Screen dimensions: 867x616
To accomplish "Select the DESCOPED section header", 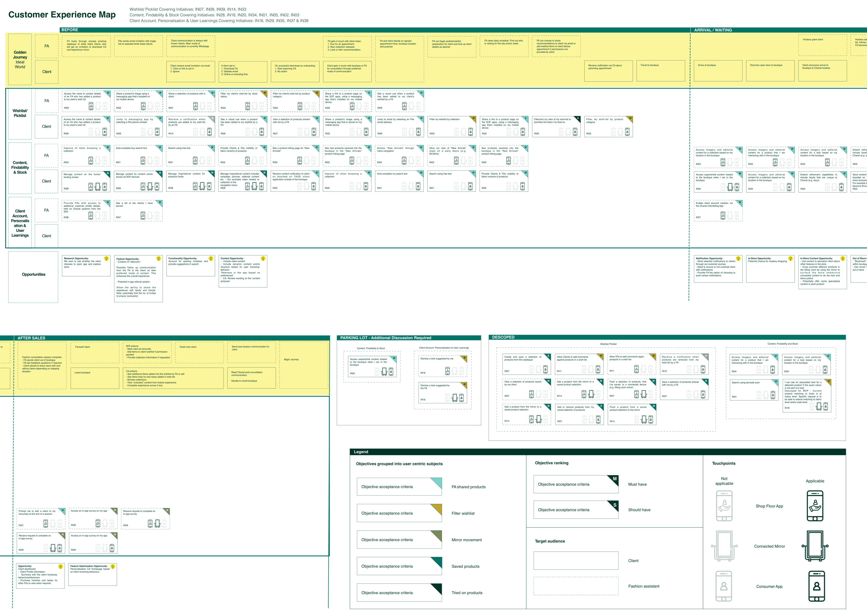I will (667, 337).
